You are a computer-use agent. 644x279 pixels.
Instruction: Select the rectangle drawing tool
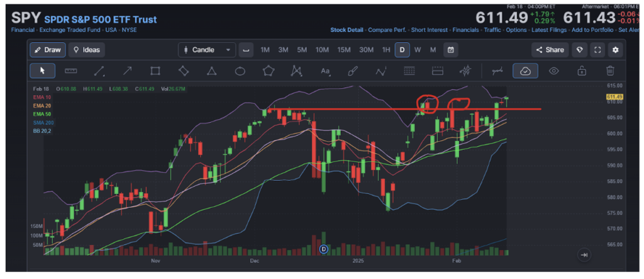[x=155, y=71]
